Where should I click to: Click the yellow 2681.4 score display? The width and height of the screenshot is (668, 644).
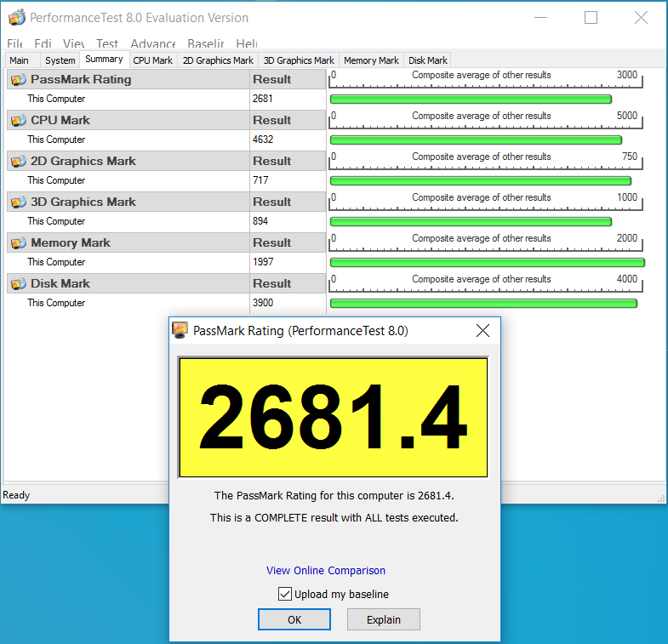[x=333, y=418]
